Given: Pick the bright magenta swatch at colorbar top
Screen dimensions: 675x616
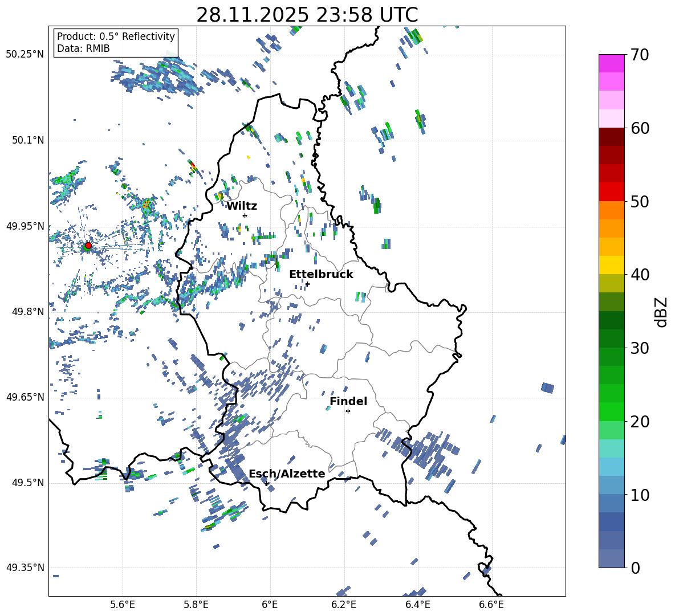Looking at the screenshot, I should tap(612, 63).
